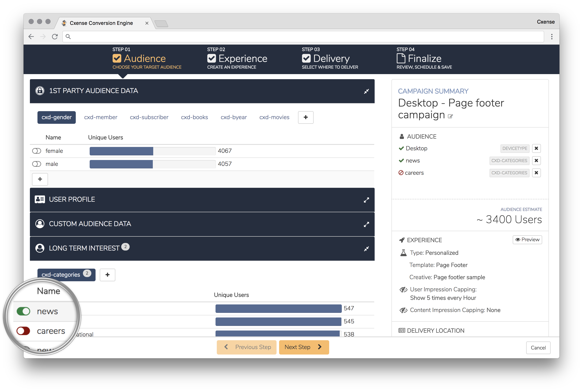Click the DEVICETYPE tag
This screenshot has width=583, height=392.
click(515, 148)
